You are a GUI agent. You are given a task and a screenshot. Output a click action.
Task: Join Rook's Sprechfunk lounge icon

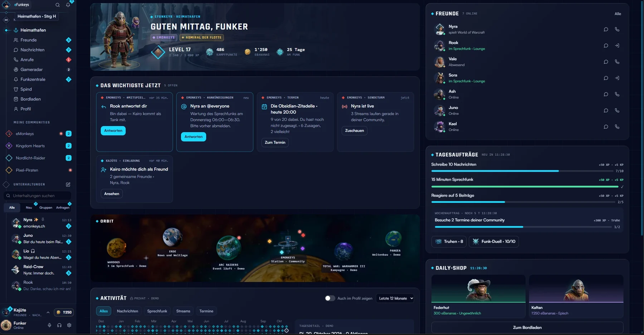click(x=617, y=46)
